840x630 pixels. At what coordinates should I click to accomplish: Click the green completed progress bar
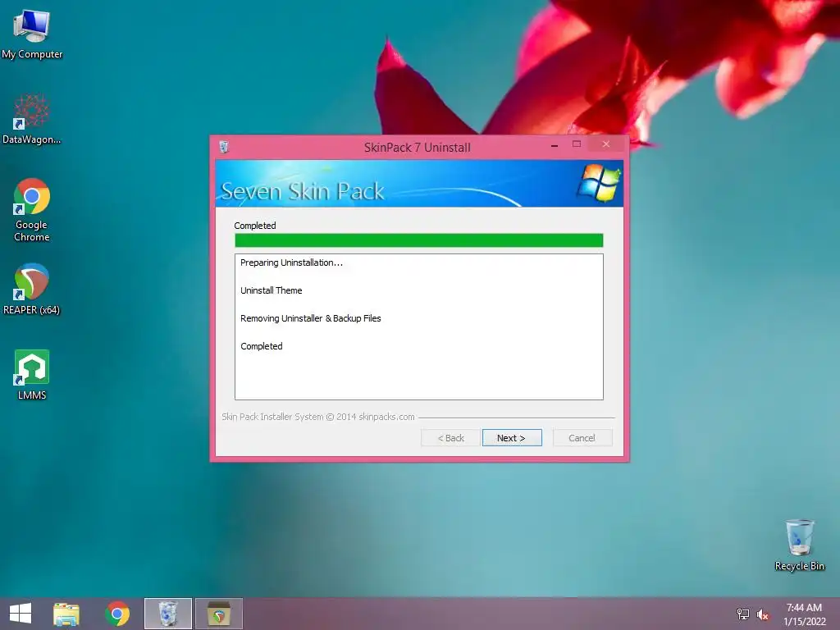pos(419,240)
